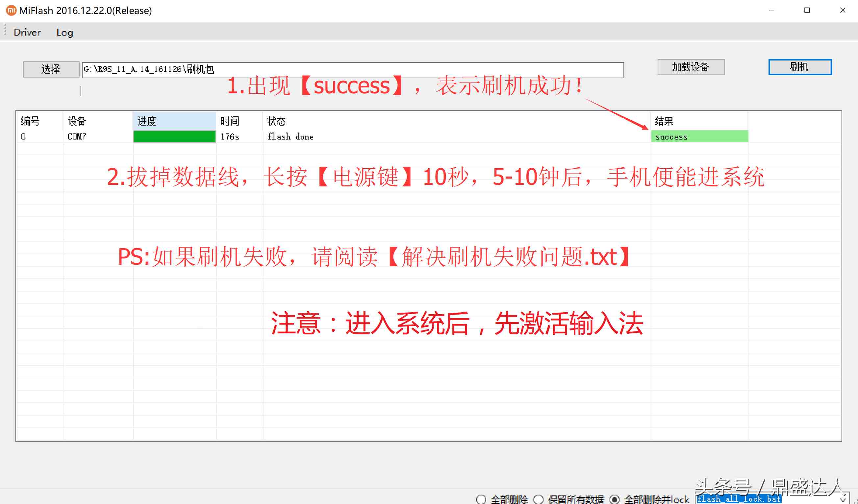Click the menu bar grip handle
The image size is (858, 504).
[5, 29]
